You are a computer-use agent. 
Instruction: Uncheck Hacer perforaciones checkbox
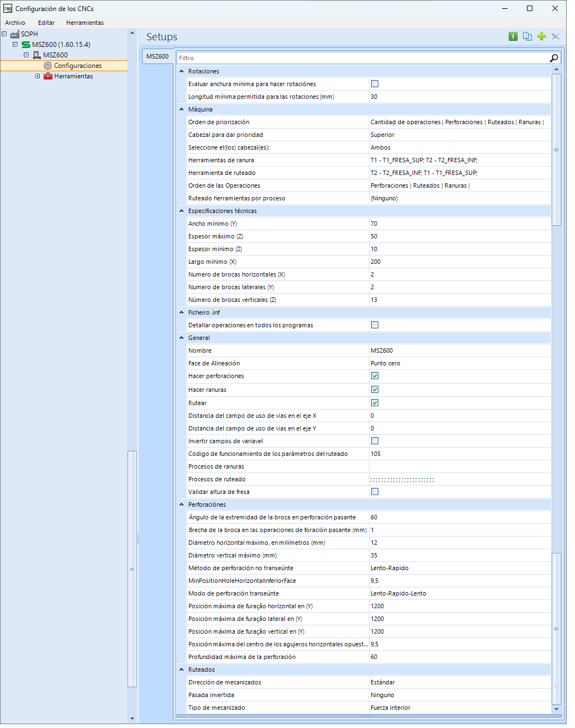click(374, 376)
